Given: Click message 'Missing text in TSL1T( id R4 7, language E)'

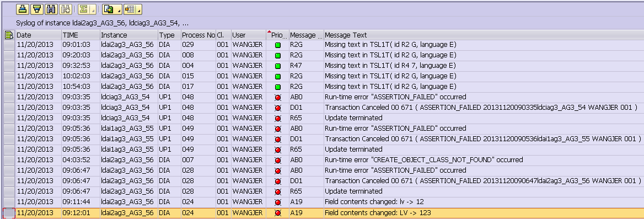Looking at the screenshot, I should coord(390,66).
